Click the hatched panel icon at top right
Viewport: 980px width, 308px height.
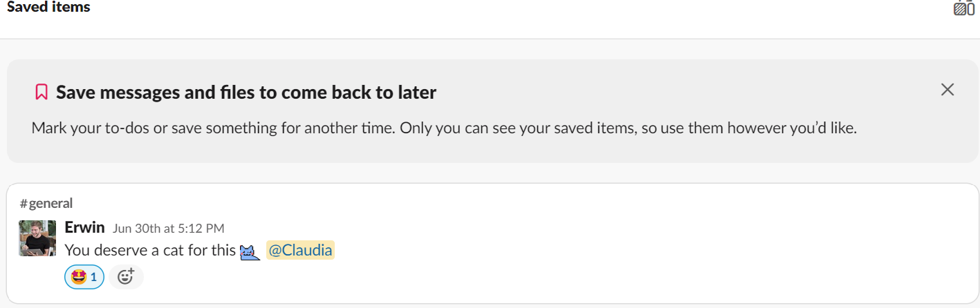(x=960, y=9)
